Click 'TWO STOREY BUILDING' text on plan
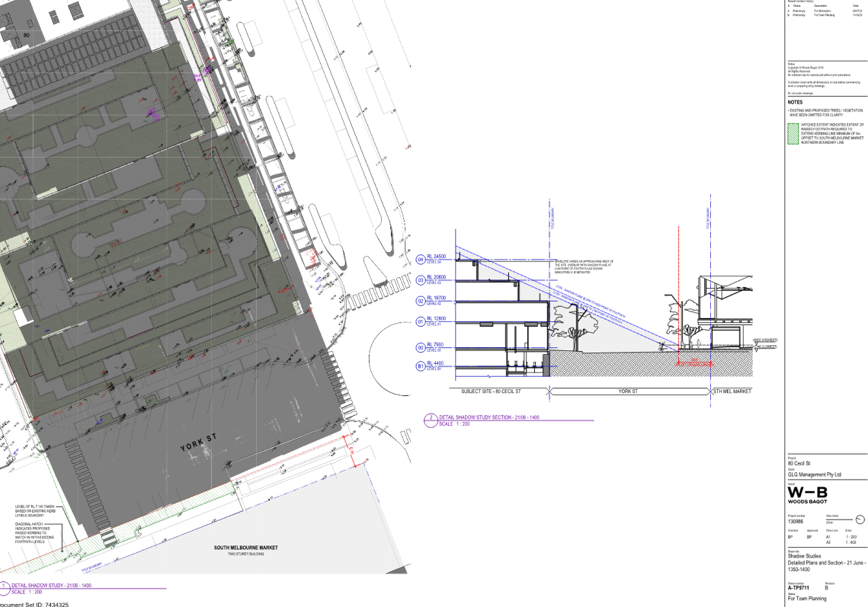This screenshot has height=607, width=868. click(x=246, y=554)
